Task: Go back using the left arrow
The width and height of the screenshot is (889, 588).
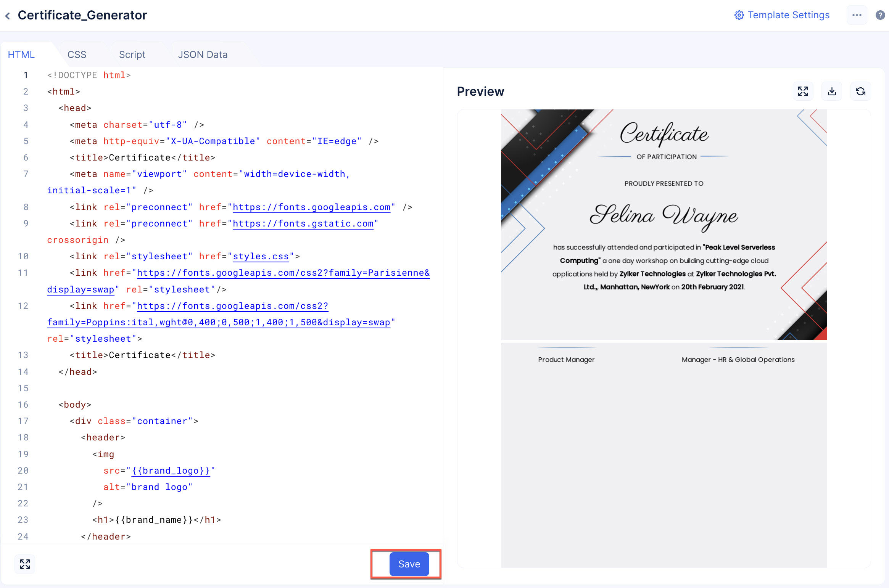Action: pos(8,16)
